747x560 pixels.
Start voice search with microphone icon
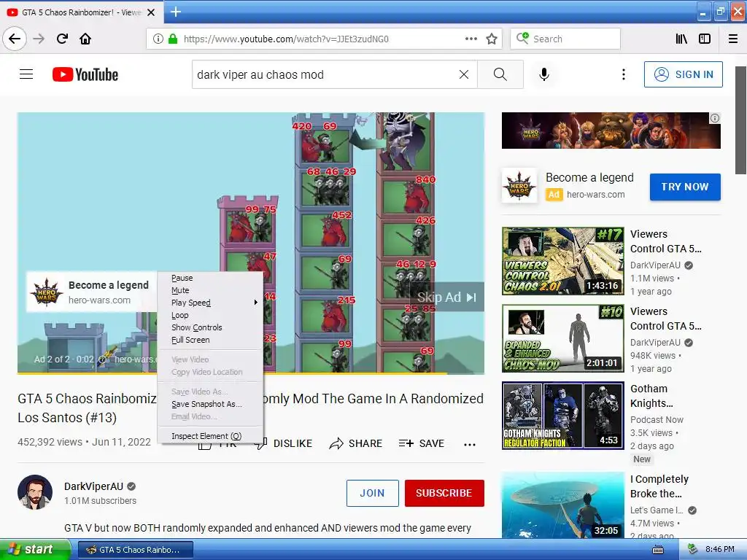[x=544, y=74]
